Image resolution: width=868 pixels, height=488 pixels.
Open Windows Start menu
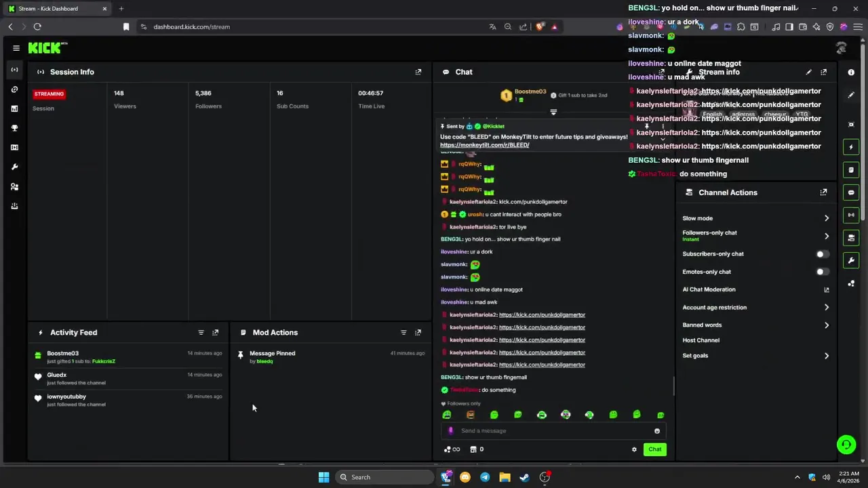point(323,477)
